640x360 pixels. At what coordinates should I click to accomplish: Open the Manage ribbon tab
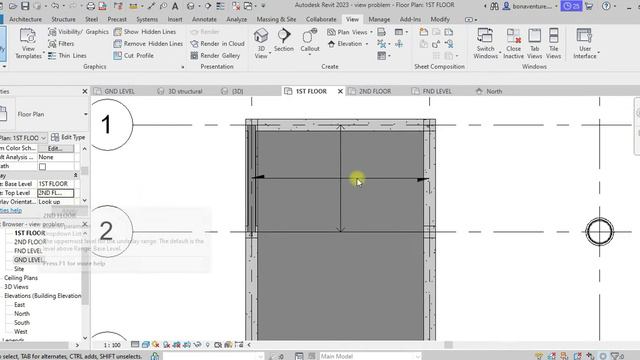tap(379, 19)
